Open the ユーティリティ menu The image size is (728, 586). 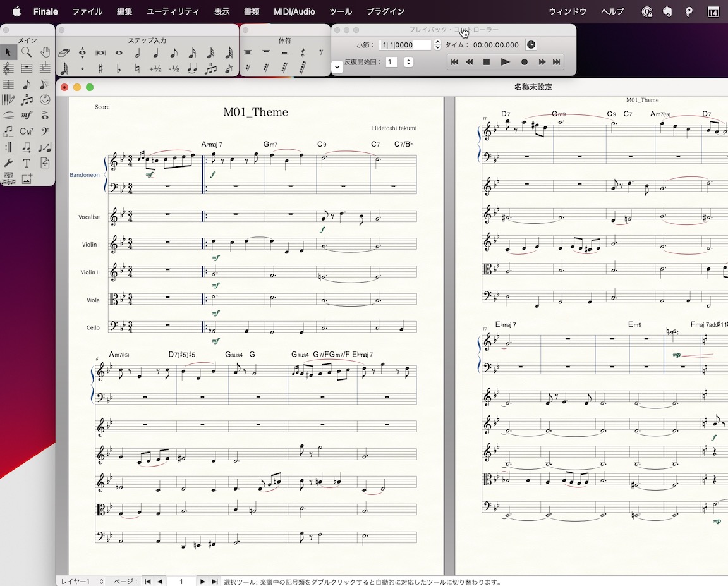[x=173, y=11]
